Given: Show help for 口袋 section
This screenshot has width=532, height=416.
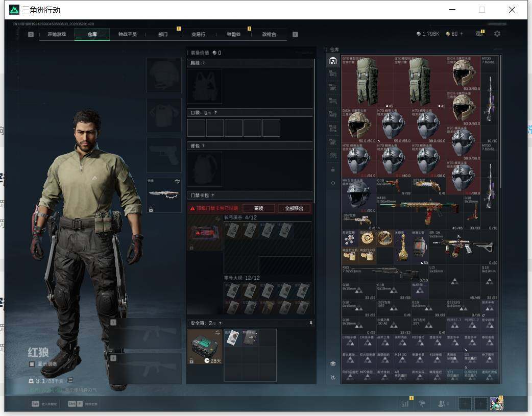Looking at the screenshot, I should (215, 113).
